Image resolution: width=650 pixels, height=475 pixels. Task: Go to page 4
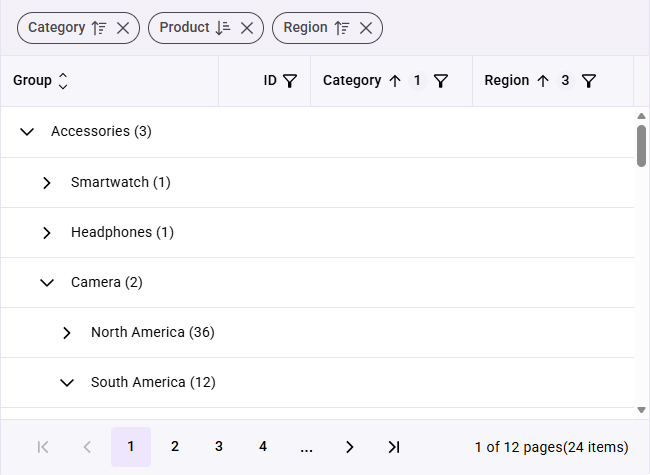pyautogui.click(x=263, y=447)
